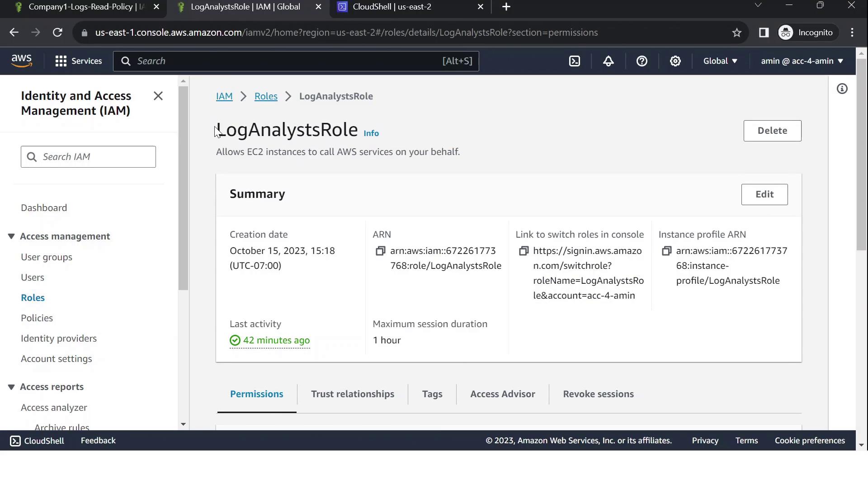868x488 pixels.
Task: Open the Global region dropdown
Action: click(x=720, y=61)
